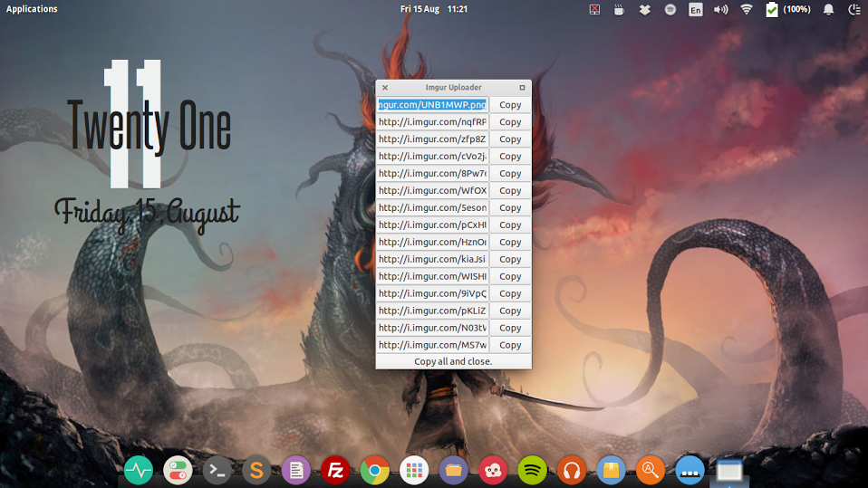Open the Wi-Fi network indicator
The image size is (868, 488).
tap(747, 9)
